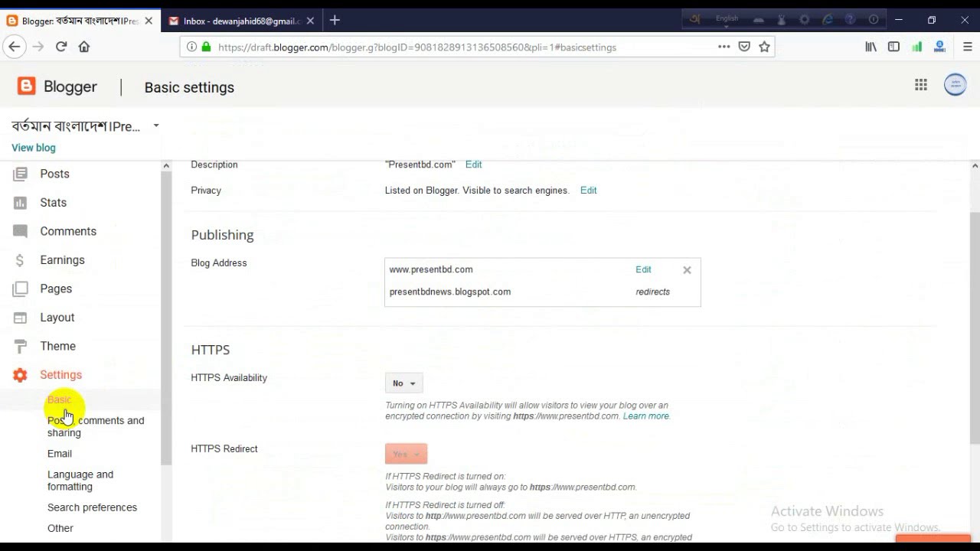Click the Theme label in sidebar
This screenshot has width=980, height=551.
tap(57, 347)
